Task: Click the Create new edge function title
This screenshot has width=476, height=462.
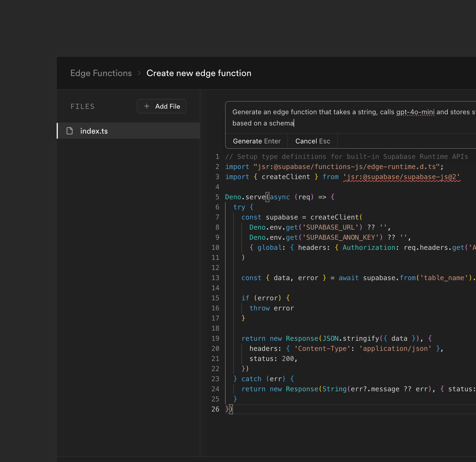Action: pos(199,73)
